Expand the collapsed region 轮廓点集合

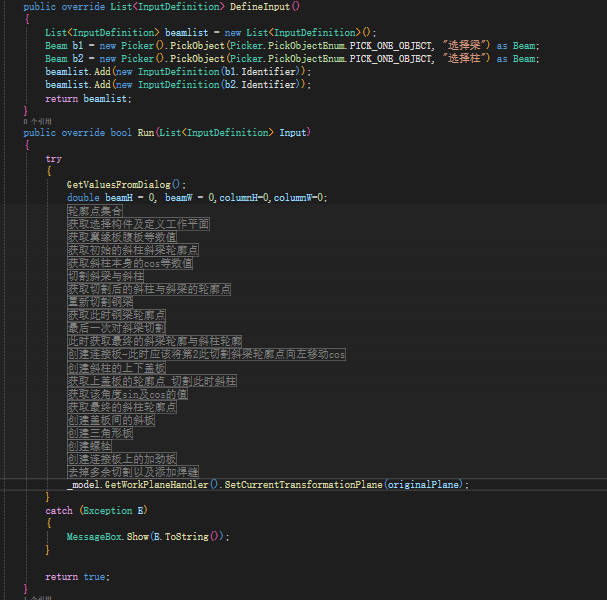[95, 211]
